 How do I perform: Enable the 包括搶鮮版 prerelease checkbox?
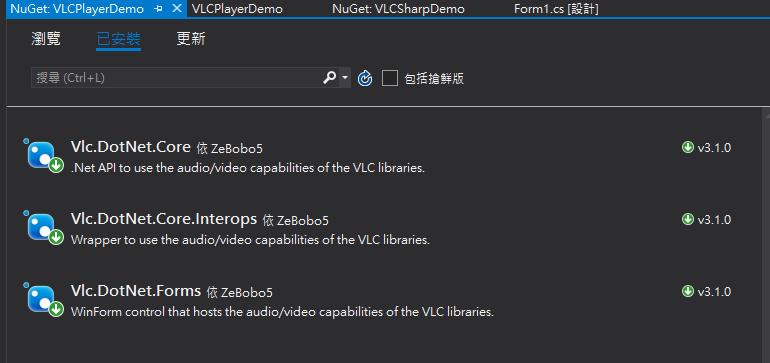390,78
